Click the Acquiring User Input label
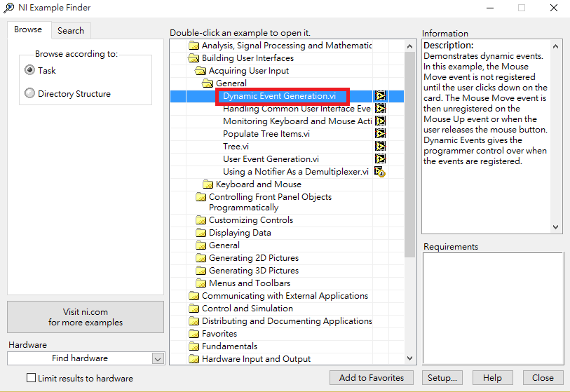The image size is (570, 392). [x=249, y=71]
